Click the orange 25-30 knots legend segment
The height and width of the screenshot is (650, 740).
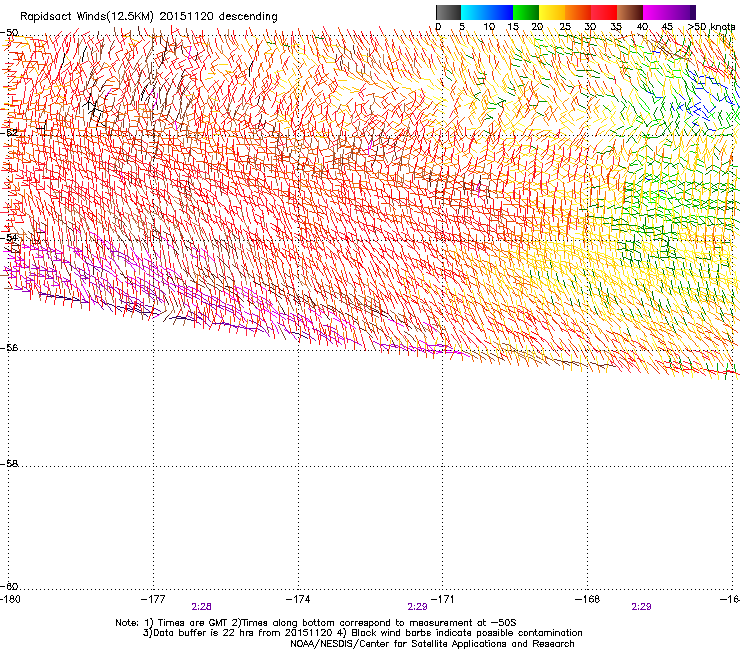pyautogui.click(x=578, y=12)
